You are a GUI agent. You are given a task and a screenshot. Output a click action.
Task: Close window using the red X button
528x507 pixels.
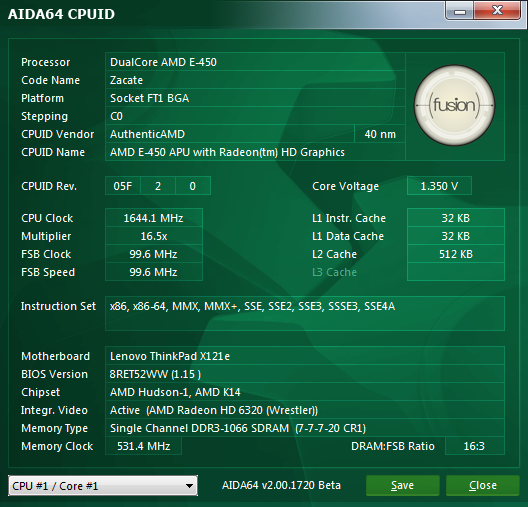[x=497, y=11]
